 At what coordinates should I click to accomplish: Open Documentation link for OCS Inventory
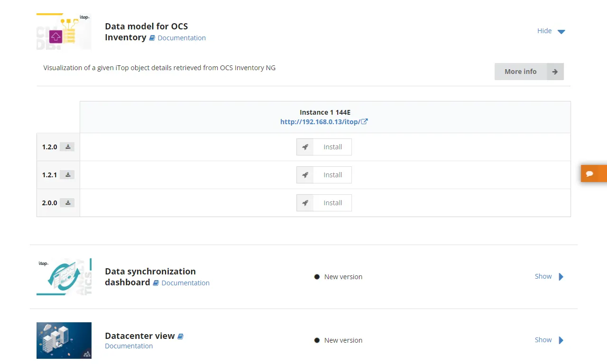click(x=182, y=38)
